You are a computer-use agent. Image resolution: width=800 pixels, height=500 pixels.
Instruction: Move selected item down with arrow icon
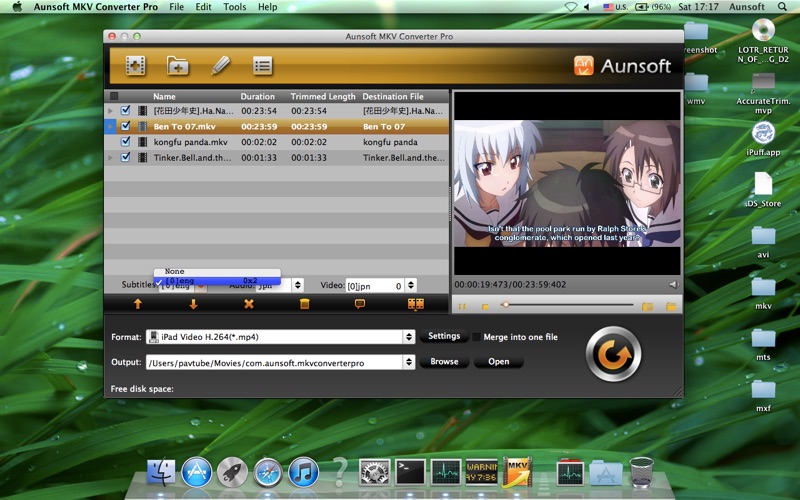click(x=193, y=304)
